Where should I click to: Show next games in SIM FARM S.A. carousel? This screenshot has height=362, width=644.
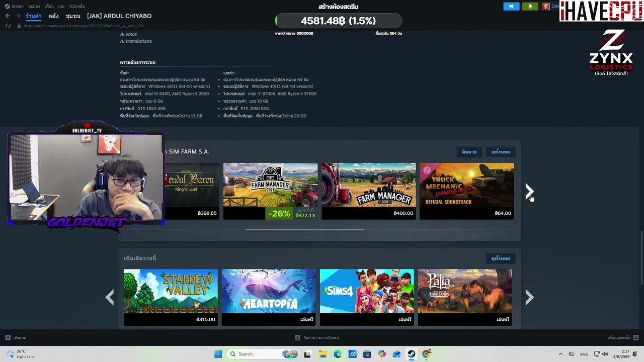pyautogui.click(x=529, y=191)
